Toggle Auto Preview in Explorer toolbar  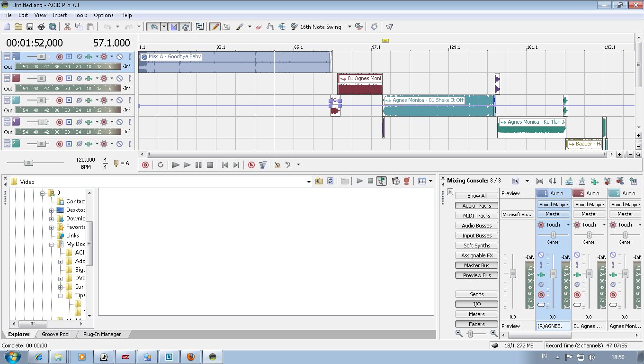381,181
